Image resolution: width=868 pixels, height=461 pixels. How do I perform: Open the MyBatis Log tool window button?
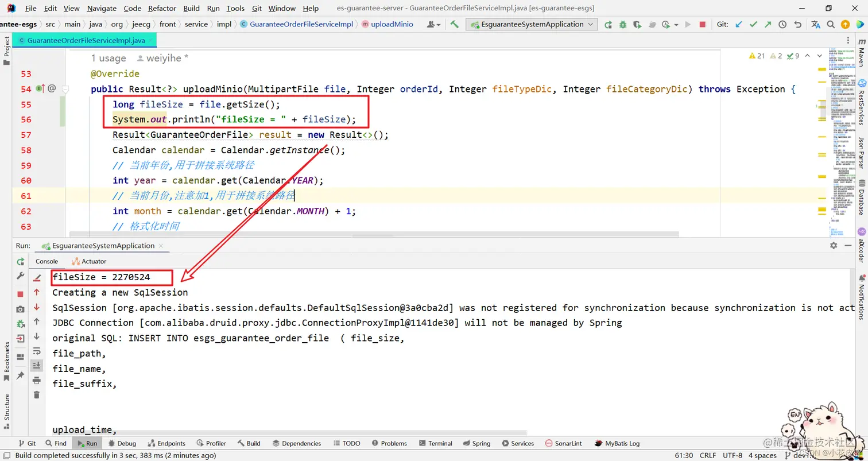pos(617,443)
